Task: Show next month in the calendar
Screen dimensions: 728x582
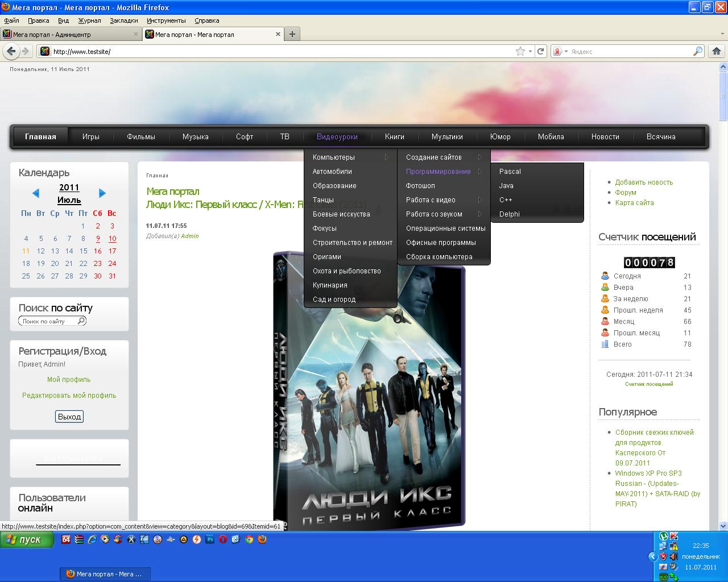Action: tap(102, 193)
